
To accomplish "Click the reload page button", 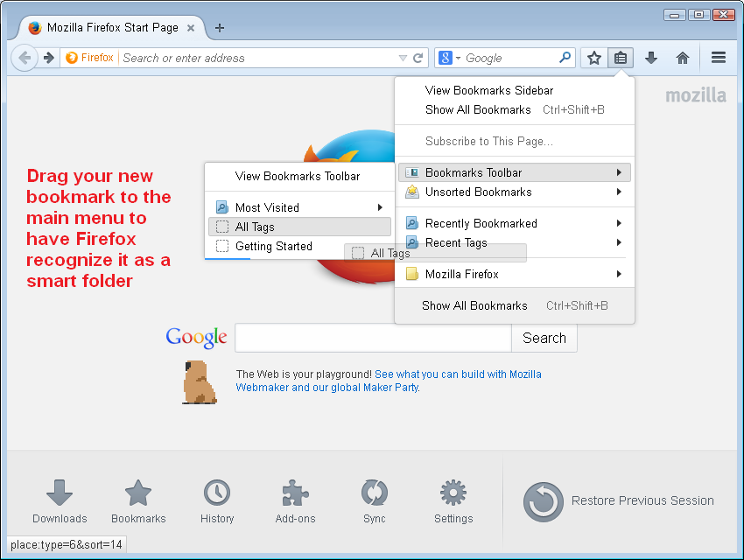I will tap(418, 59).
